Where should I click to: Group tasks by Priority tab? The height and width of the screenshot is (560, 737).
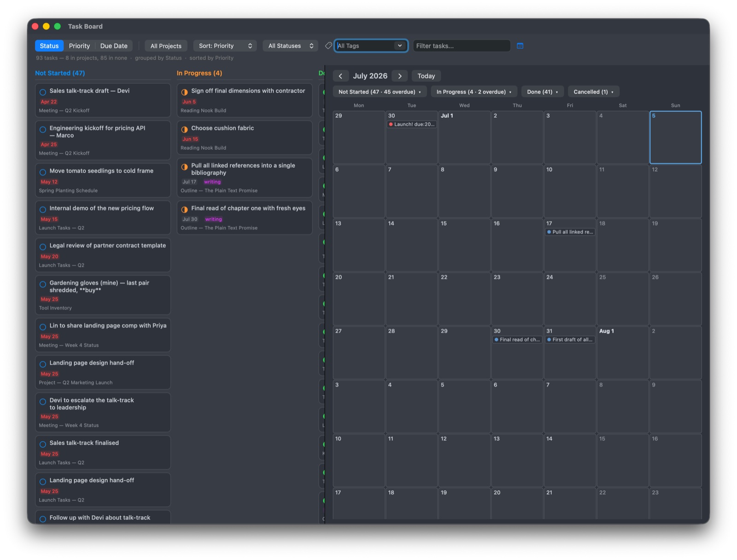pyautogui.click(x=79, y=46)
